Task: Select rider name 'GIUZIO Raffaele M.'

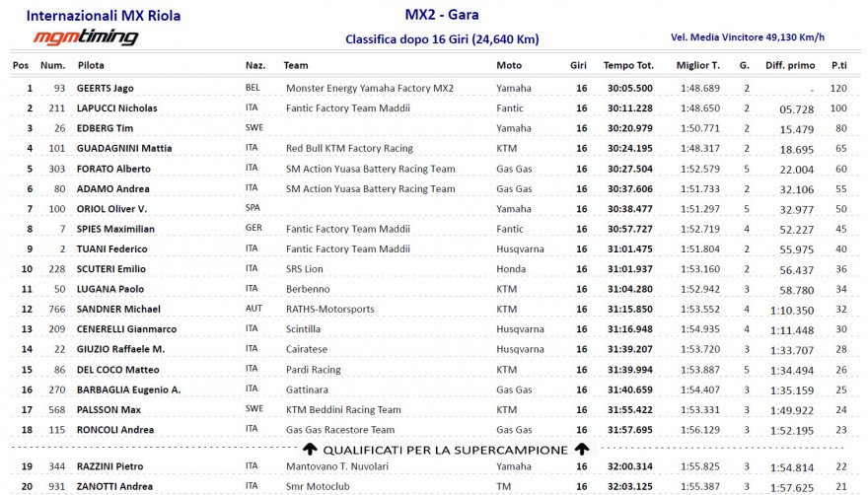Action: coord(120,349)
